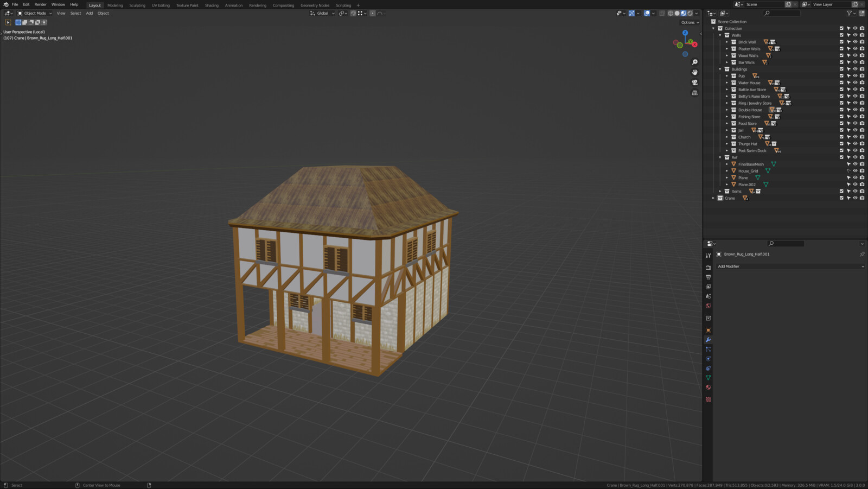Screen dimensions: 868x489
Task: Hide the Church collection in viewport
Action: (855, 137)
